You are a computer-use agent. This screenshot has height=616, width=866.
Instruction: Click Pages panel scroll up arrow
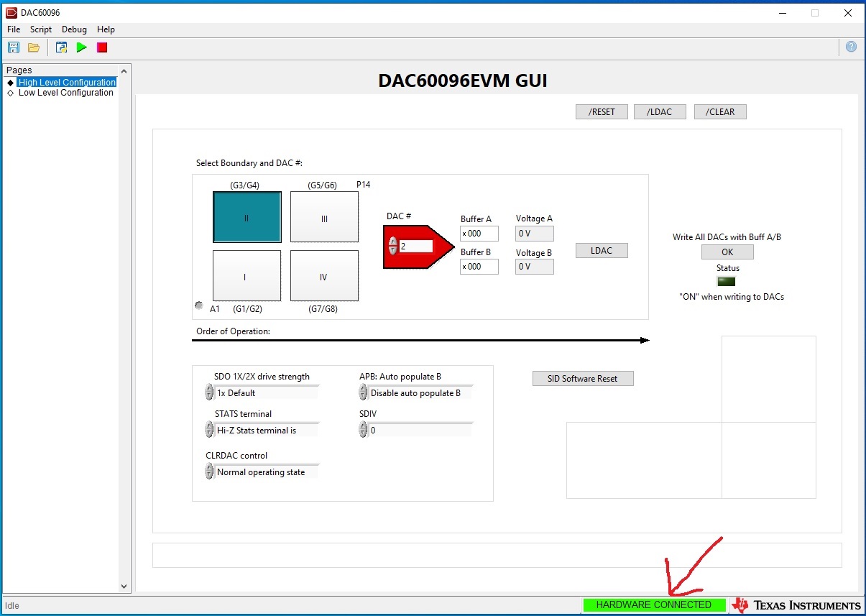coord(124,70)
